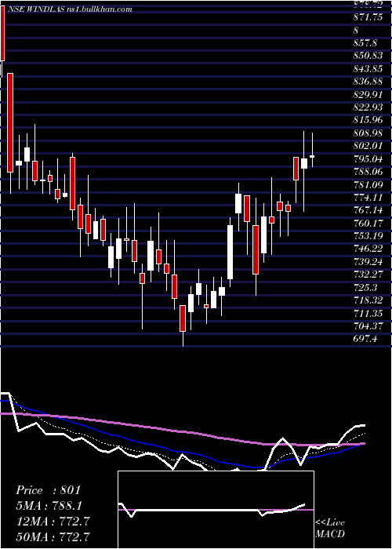Click the 836.88 price axis label
Image resolution: width=392 pixels, height=549 pixels.
(368, 82)
